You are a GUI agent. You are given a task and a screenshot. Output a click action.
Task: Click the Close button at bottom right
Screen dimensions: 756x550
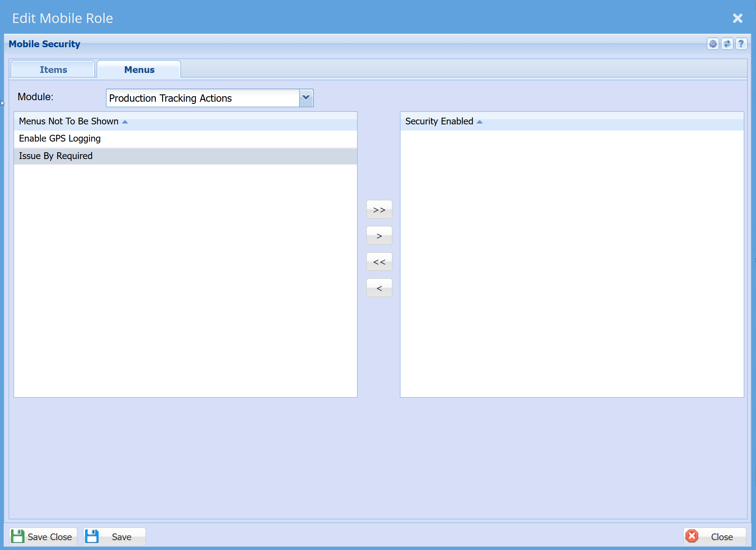[x=714, y=536]
